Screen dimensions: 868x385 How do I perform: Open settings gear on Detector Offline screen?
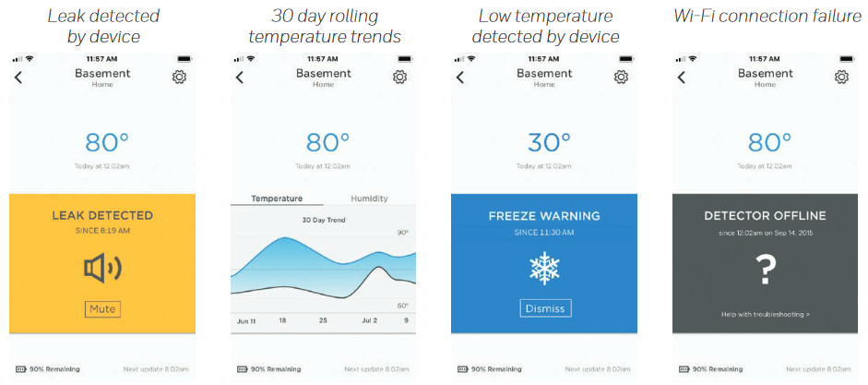click(x=841, y=77)
